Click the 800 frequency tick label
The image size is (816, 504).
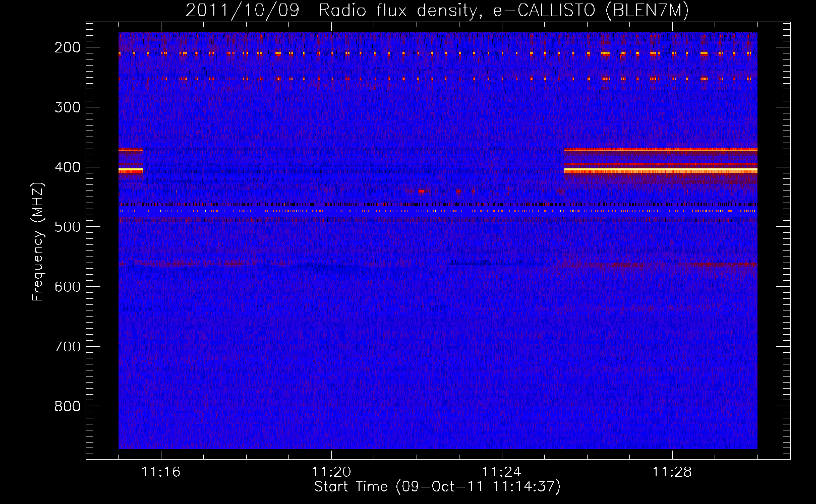(68, 406)
